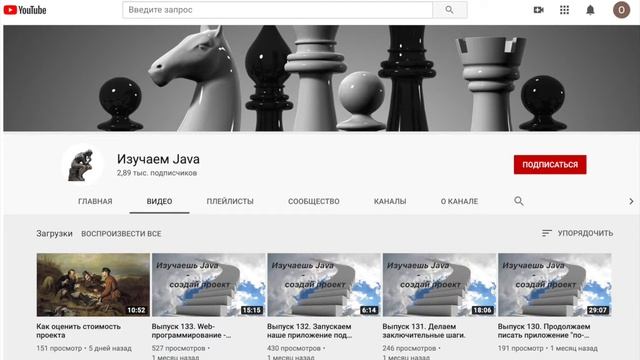Open the video thumbnail with duration 6:14
This screenshot has height=360, width=640.
pos(324,285)
